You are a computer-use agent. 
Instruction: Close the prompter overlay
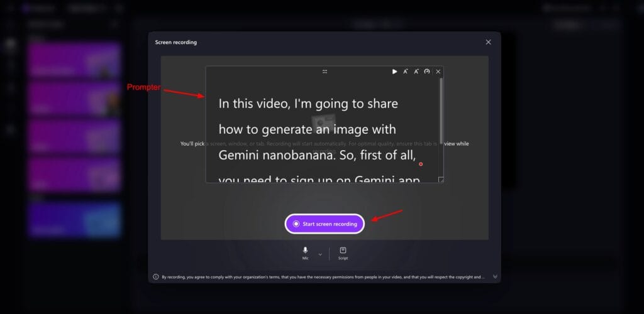point(438,72)
